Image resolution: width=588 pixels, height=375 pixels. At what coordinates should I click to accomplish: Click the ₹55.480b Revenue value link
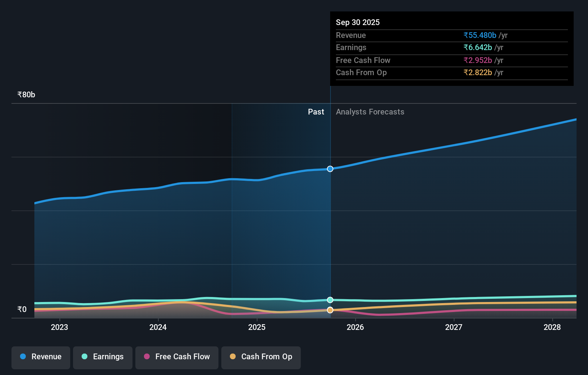(480, 35)
